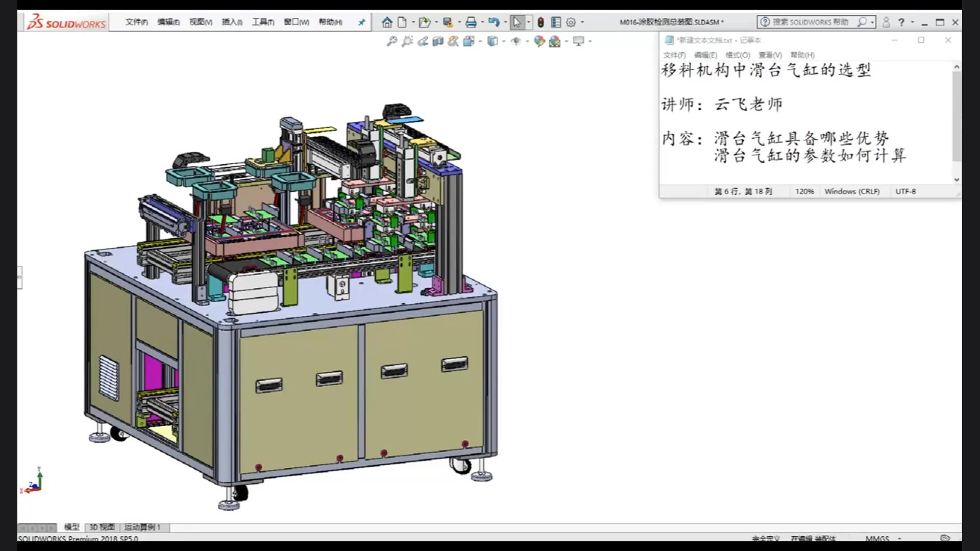
Task: Open Notepad 编辑(E) menu
Action: pyautogui.click(x=705, y=55)
